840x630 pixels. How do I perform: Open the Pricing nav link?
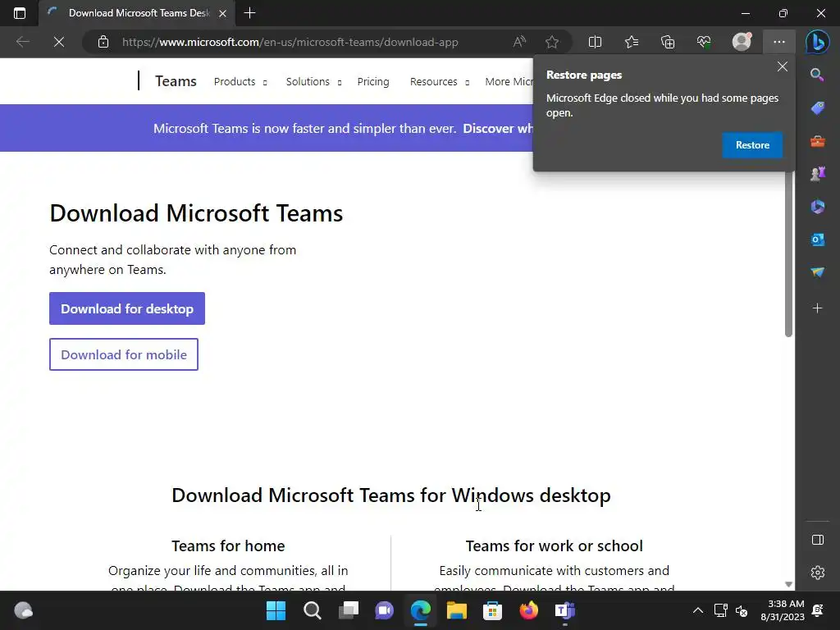coord(373,82)
